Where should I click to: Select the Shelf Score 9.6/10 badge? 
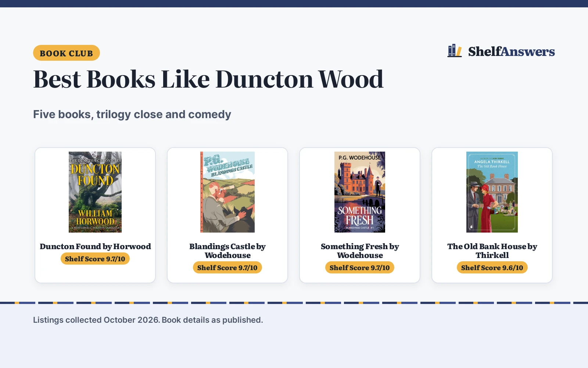pos(492,268)
